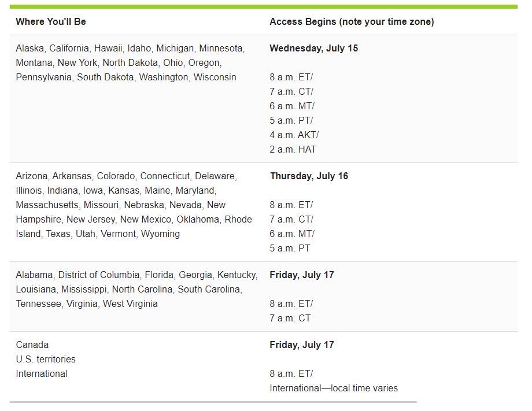Click "West Virginia" in the state list

tap(130, 304)
